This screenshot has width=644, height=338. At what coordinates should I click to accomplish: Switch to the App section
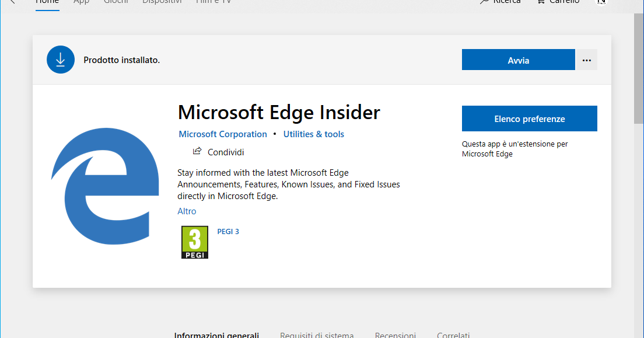[x=81, y=2]
